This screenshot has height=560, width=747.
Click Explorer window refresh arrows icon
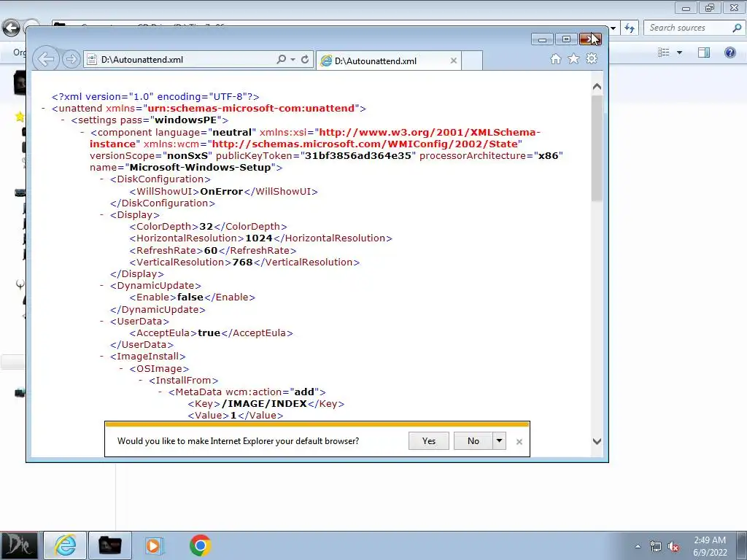pos(630,28)
